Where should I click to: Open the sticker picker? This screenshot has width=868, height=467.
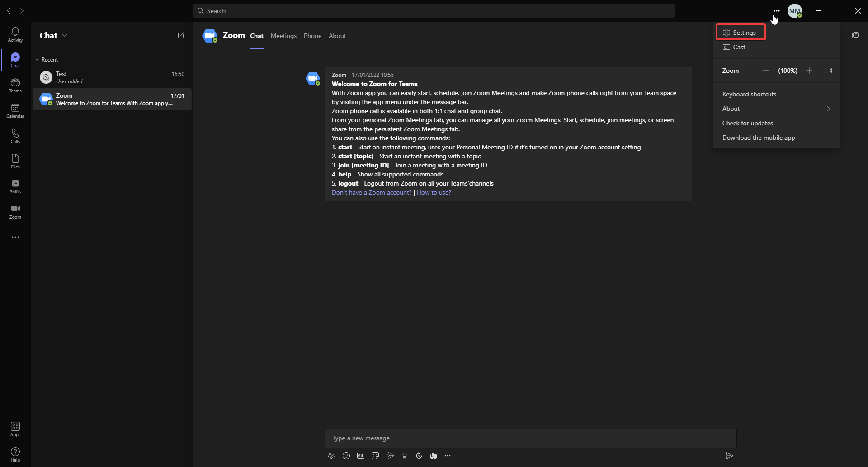[x=375, y=456]
